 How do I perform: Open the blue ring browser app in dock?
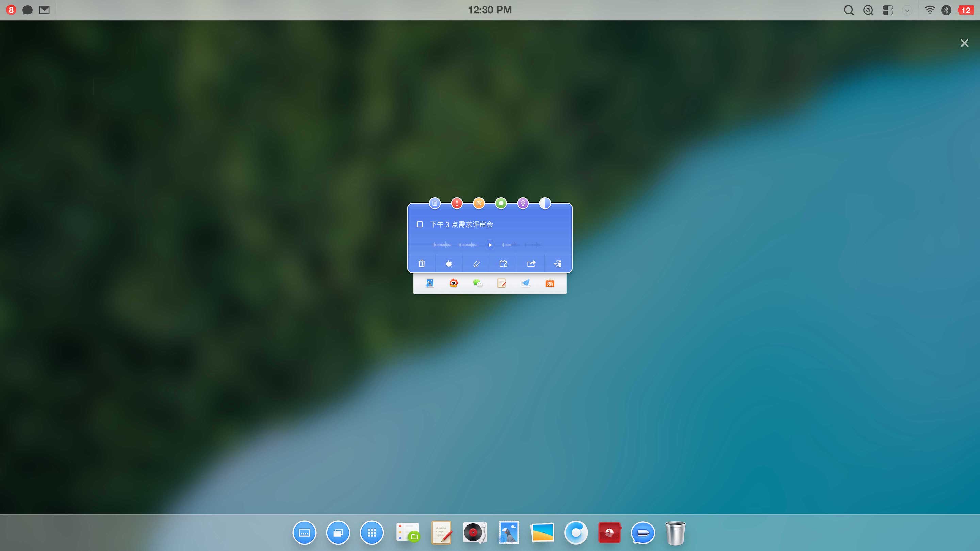click(x=576, y=532)
